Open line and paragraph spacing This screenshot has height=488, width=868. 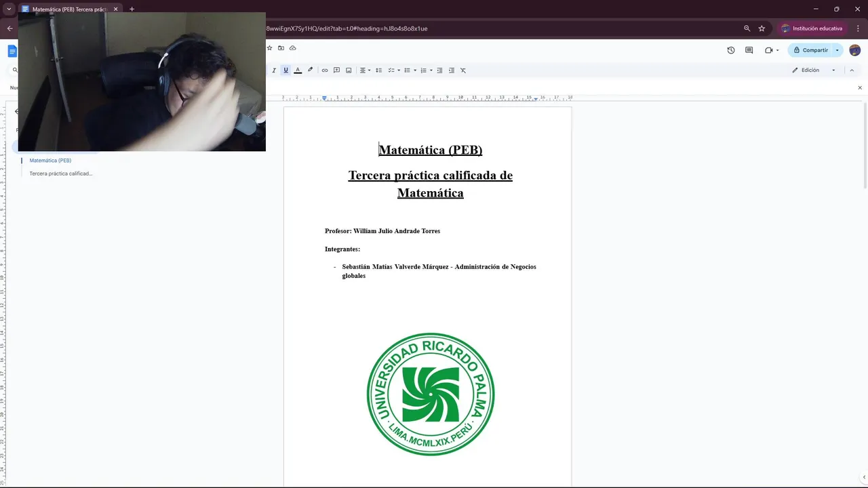coord(379,70)
